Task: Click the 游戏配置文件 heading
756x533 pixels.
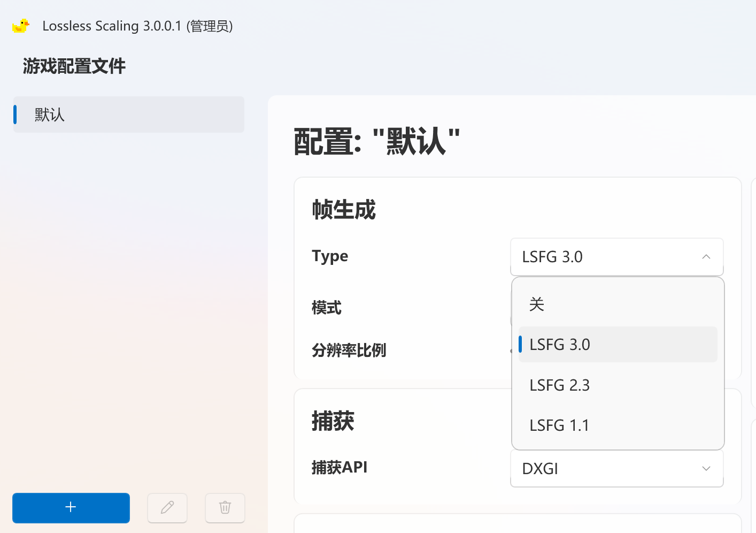Action: tap(74, 66)
